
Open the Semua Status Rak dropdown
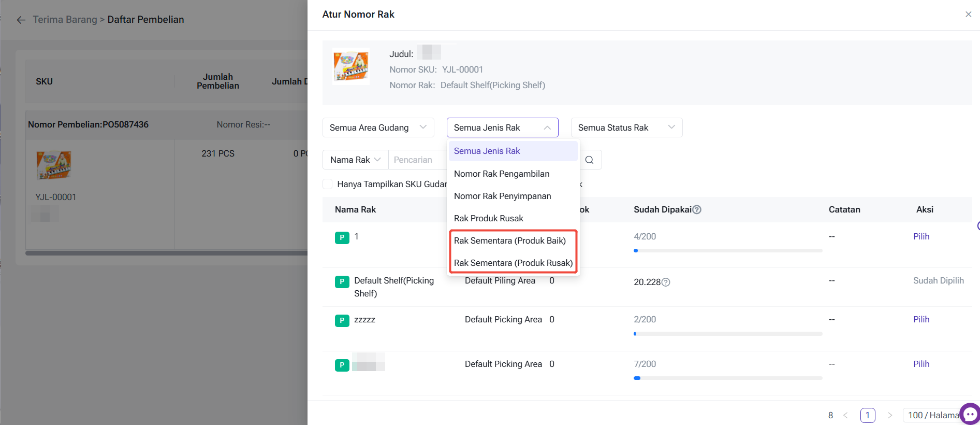click(x=626, y=127)
